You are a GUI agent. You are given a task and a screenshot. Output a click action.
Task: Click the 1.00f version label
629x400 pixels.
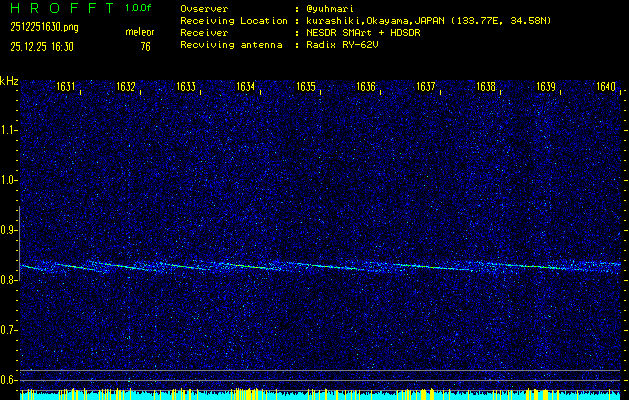pos(139,7)
